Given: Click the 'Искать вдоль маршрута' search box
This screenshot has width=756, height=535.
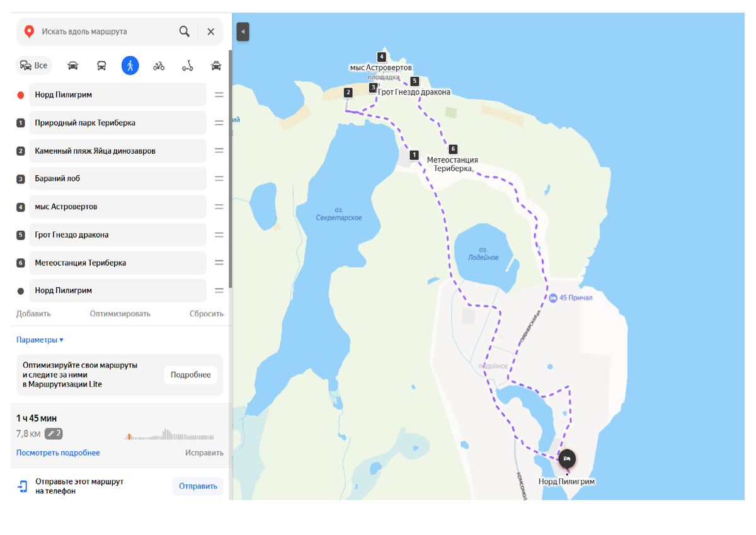Looking at the screenshot, I should 104,32.
